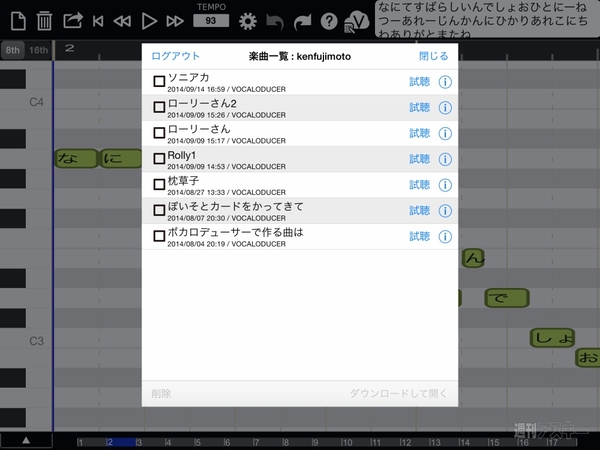This screenshot has height=450, width=600.
Task: Edit the tempo value 93
Action: click(211, 21)
